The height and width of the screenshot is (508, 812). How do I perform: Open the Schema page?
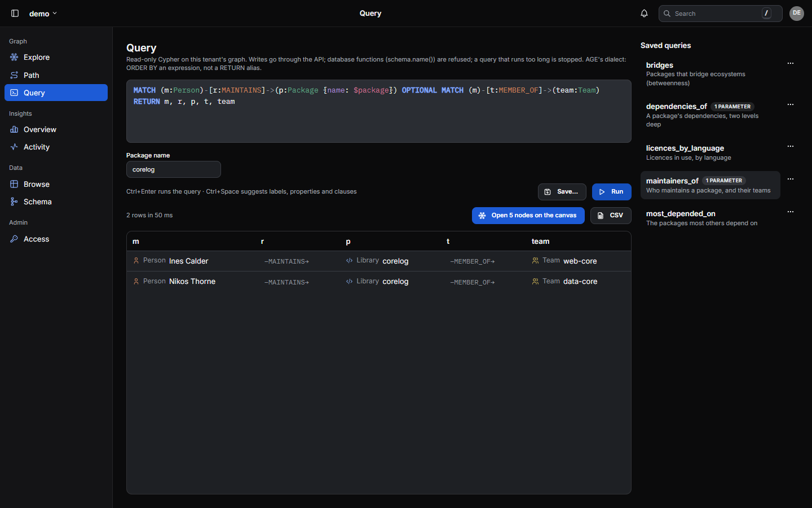56,202
